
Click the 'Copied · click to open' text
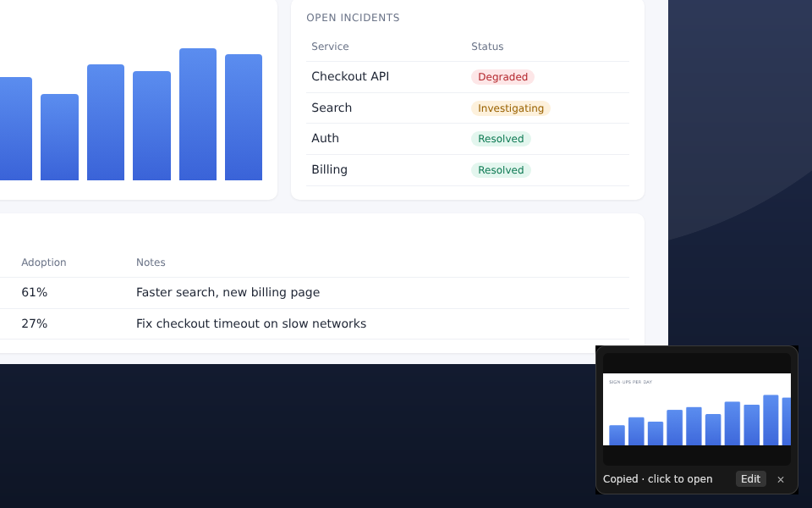coord(657,479)
